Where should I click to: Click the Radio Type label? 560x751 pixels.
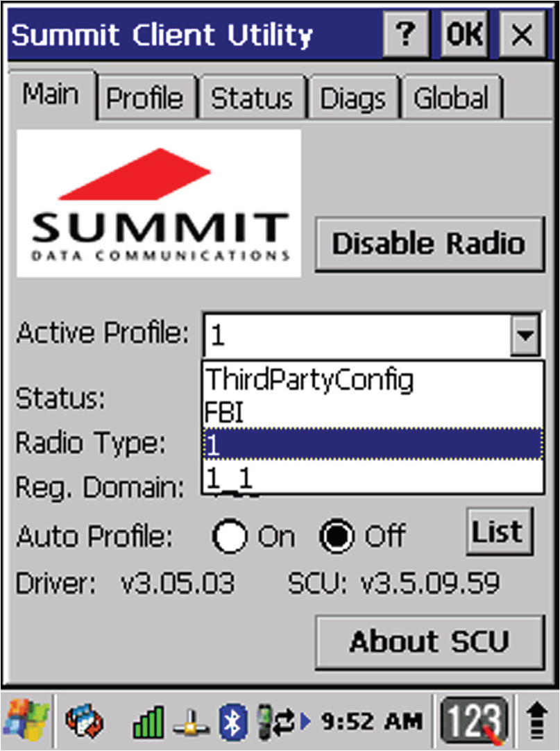91,443
